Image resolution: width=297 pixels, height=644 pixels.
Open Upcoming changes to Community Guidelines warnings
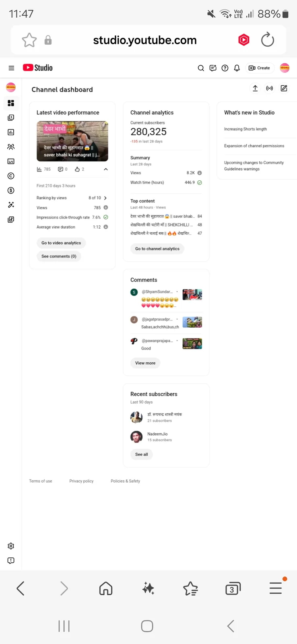click(x=254, y=166)
